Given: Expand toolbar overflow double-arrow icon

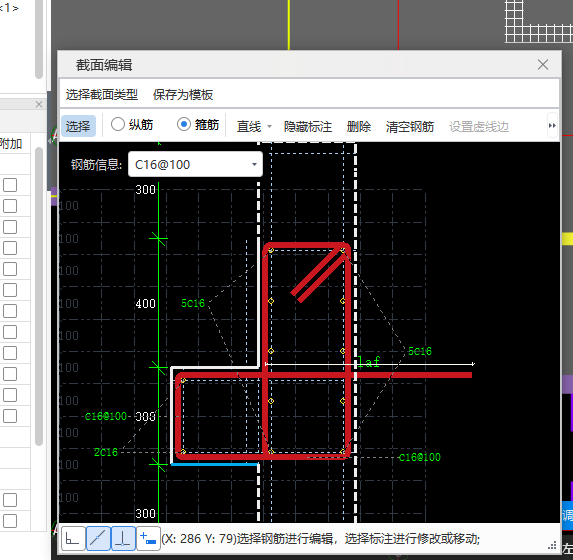Looking at the screenshot, I should pyautogui.click(x=552, y=126).
